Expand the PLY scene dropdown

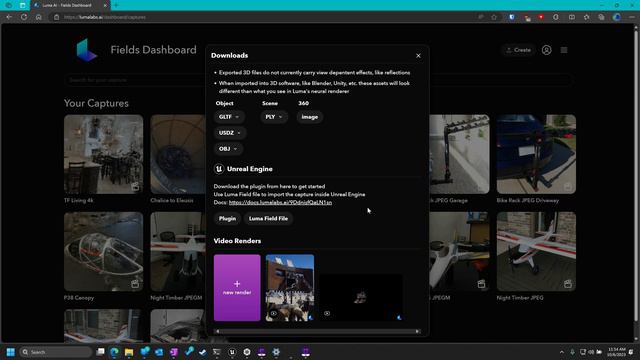[274, 117]
